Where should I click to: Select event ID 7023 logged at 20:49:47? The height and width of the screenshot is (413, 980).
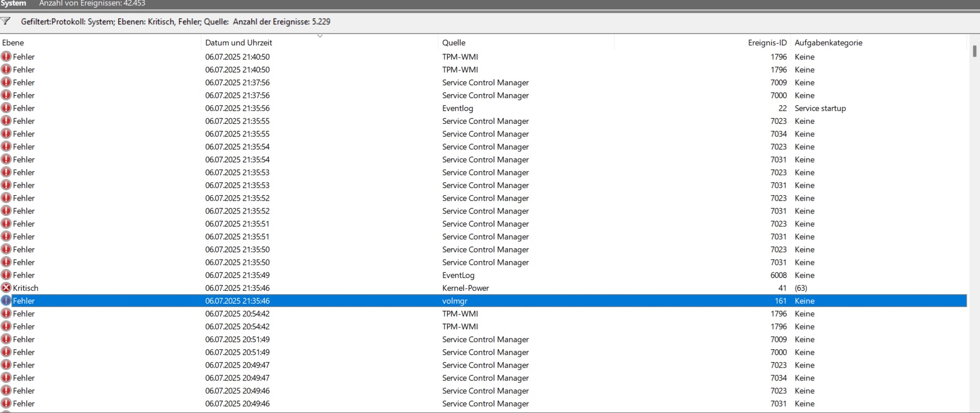pyautogui.click(x=779, y=365)
